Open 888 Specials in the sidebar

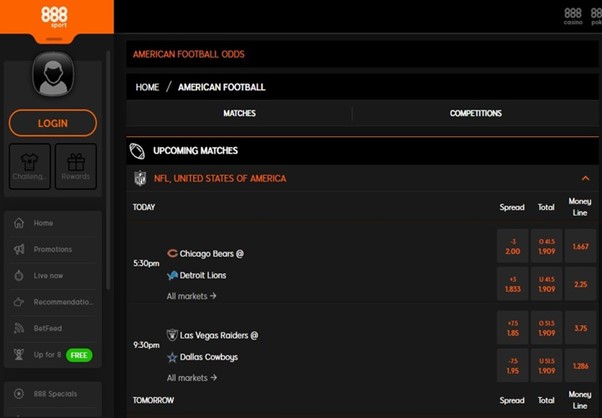tap(53, 394)
